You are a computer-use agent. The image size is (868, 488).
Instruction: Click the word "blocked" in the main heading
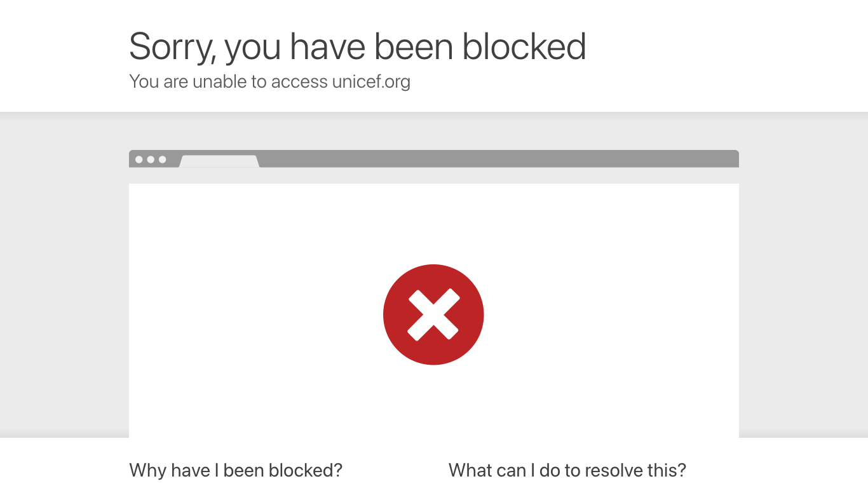click(x=524, y=46)
